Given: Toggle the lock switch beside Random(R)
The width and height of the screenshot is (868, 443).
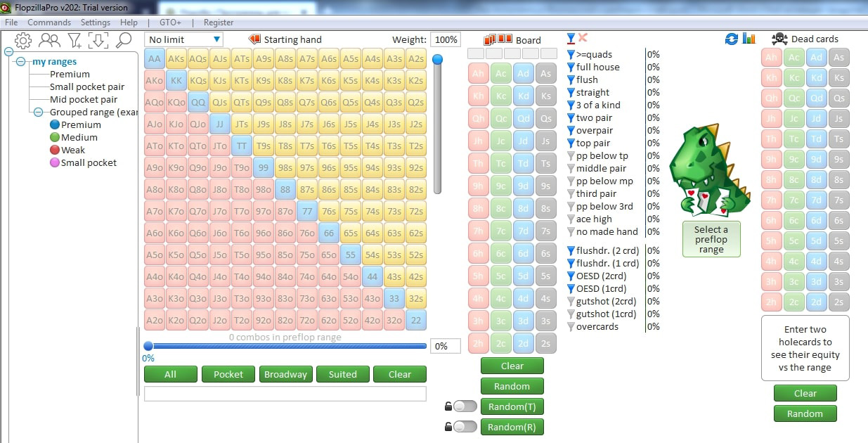Looking at the screenshot, I should coord(464,427).
